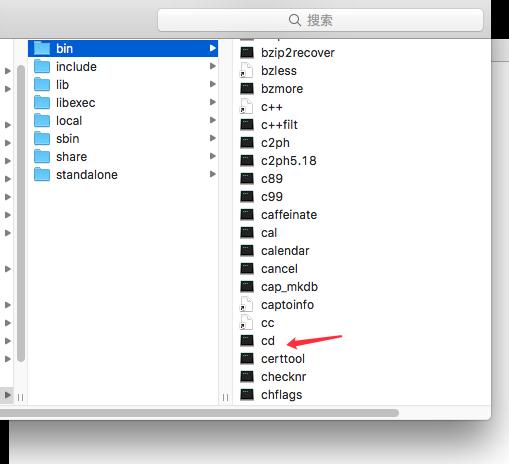Viewport: 509px width, 464px height.
Task: Click the calendar executable icon
Action: [247, 250]
